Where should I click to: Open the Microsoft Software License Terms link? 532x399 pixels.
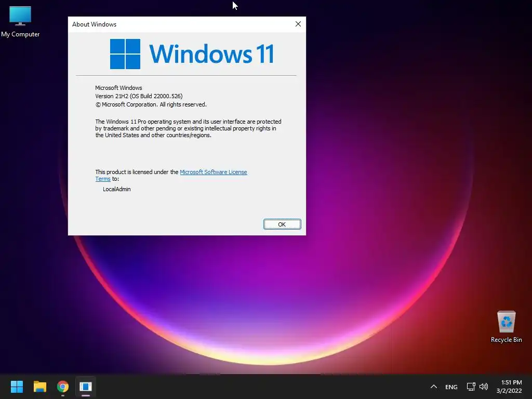214,172
